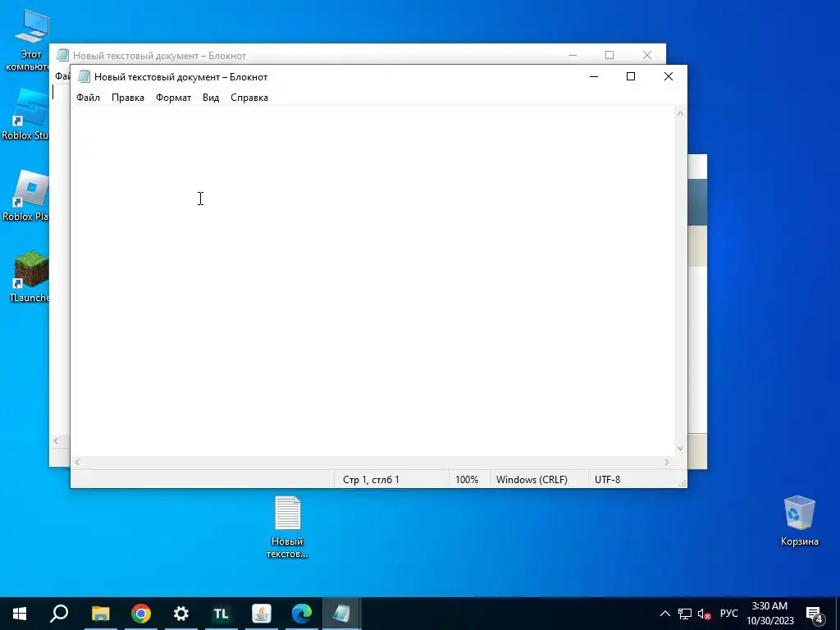The height and width of the screenshot is (630, 840).
Task: Open Settings gear in the taskbar
Action: [x=181, y=614]
